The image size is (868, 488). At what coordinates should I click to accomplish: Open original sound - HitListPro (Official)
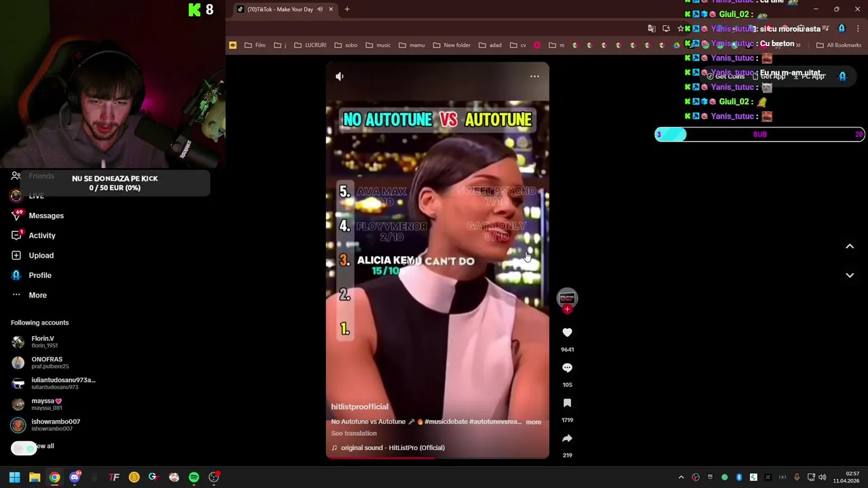tap(388, 448)
